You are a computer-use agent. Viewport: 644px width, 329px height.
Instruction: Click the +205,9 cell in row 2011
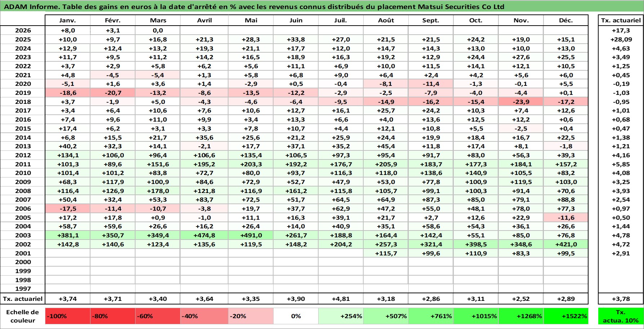pyautogui.click(x=386, y=164)
